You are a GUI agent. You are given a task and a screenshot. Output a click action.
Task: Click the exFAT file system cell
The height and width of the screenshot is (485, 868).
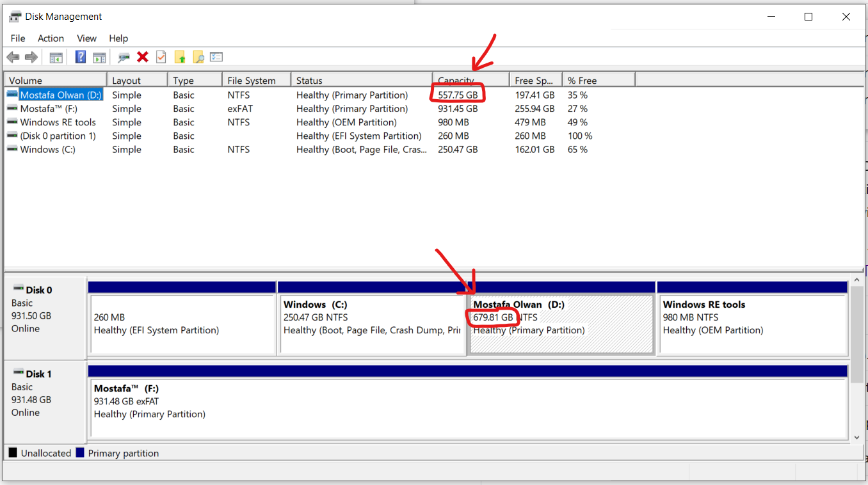[240, 109]
